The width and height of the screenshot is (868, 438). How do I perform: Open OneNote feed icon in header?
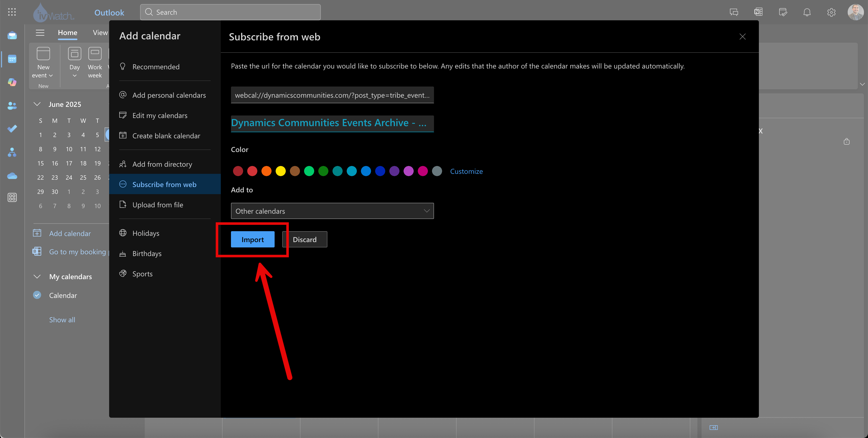[758, 12]
